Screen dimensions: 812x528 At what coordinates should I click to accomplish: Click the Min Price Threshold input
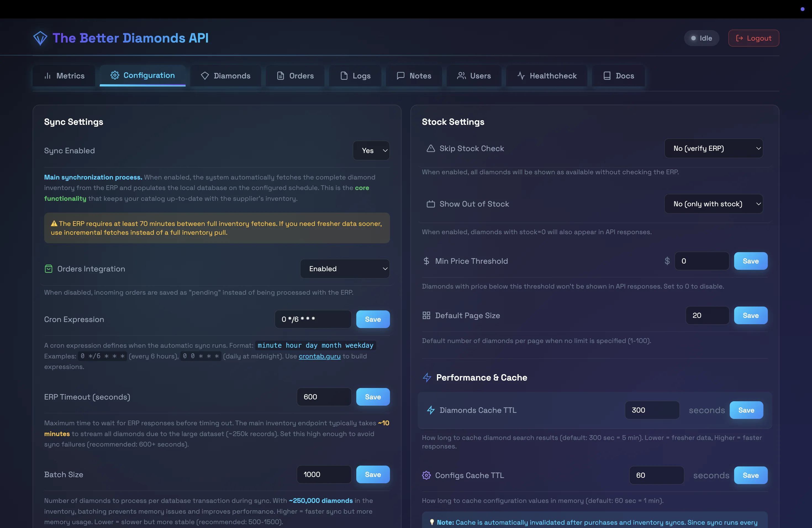click(x=702, y=261)
